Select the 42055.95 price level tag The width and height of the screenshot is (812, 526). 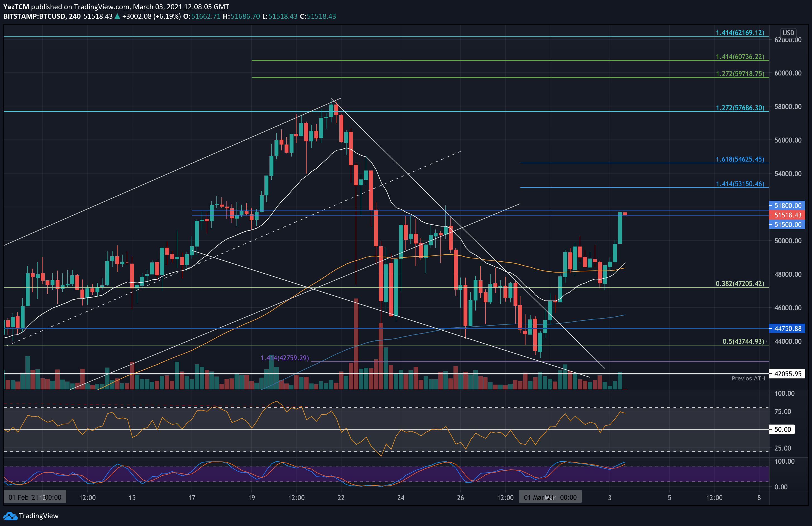pos(787,374)
